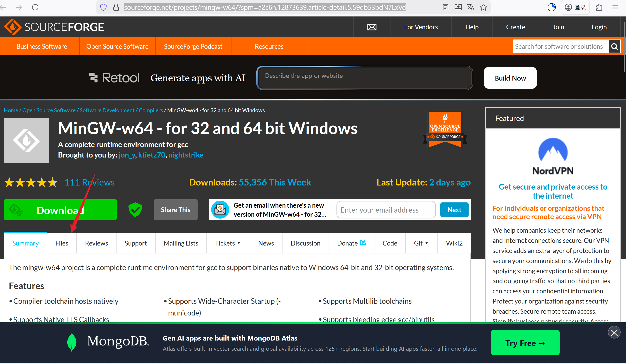Open the SourceForge Podcast menu item
Image resolution: width=626 pixels, height=364 pixels.
tap(193, 46)
